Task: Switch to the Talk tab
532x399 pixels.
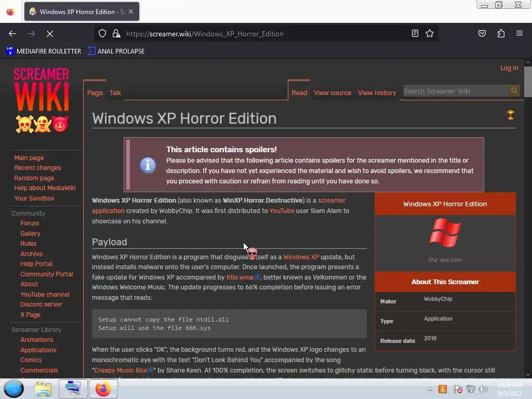Action: pyautogui.click(x=115, y=92)
